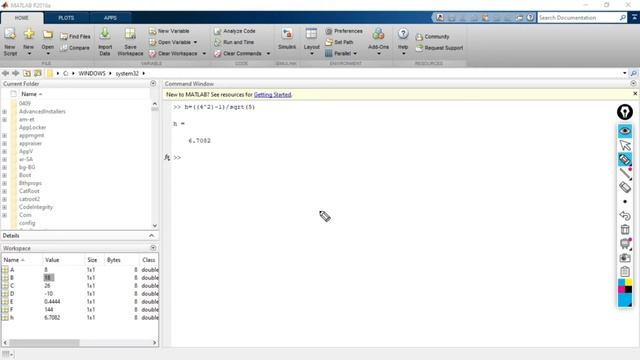
Task: Expand the CatRoot folder
Action: (x=4, y=191)
